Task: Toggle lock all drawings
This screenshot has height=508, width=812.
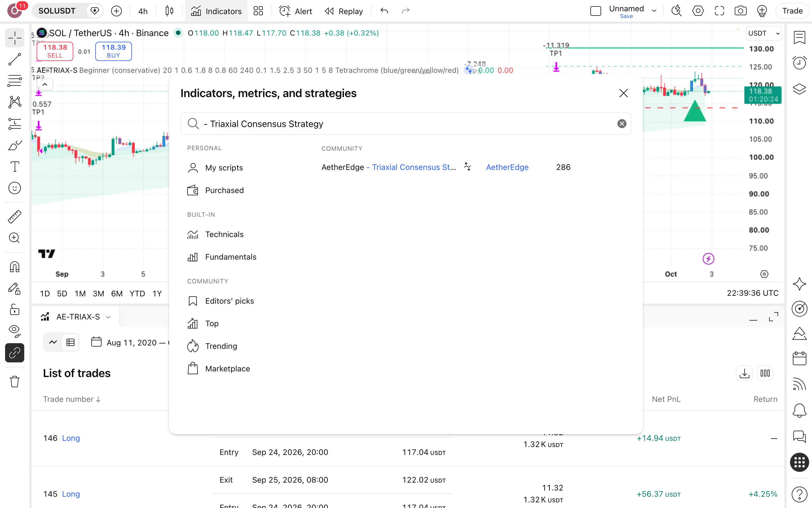Action: click(14, 309)
